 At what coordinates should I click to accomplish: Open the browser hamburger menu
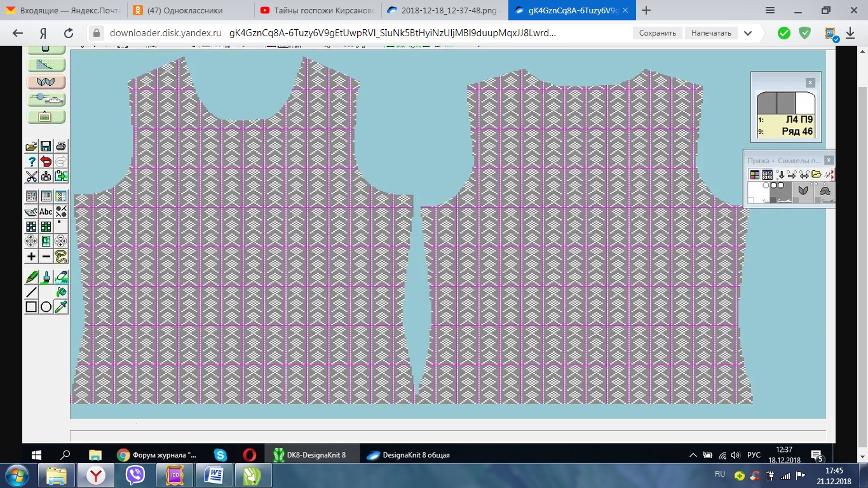pyautogui.click(x=770, y=10)
